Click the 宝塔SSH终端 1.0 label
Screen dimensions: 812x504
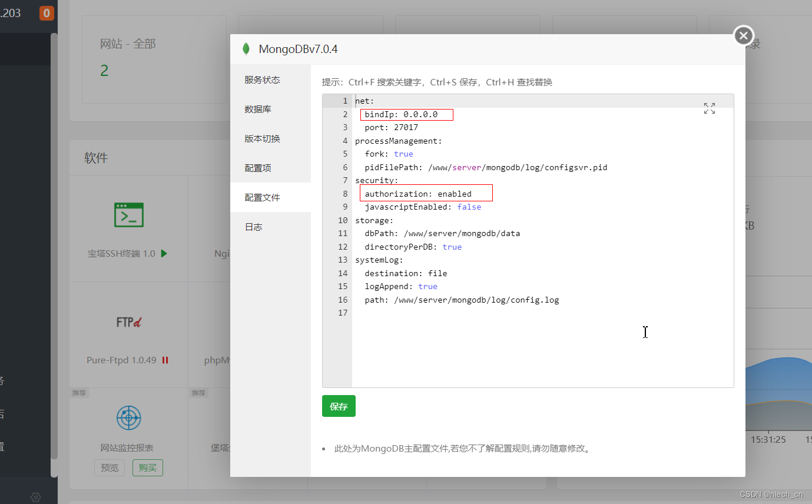121,253
